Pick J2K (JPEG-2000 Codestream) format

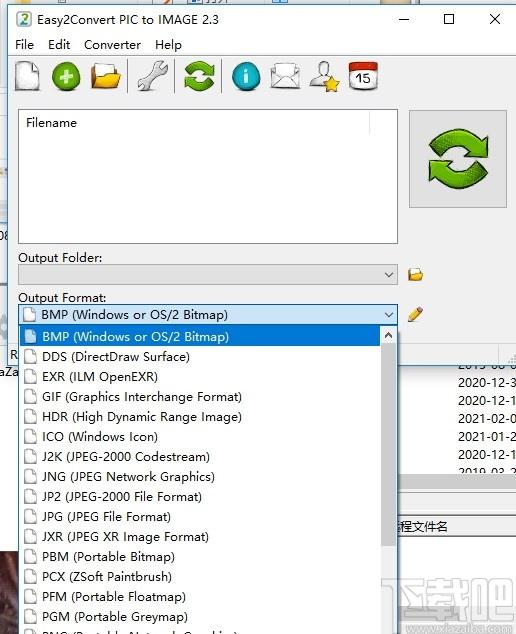point(200,456)
